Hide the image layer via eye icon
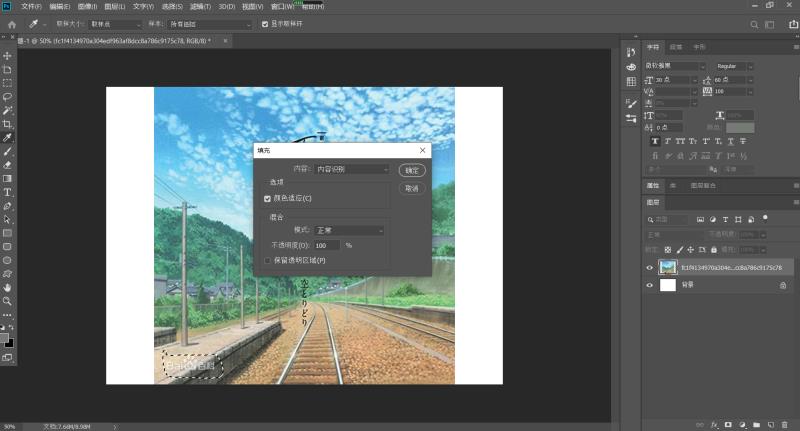This screenshot has height=431, width=800. coord(649,268)
